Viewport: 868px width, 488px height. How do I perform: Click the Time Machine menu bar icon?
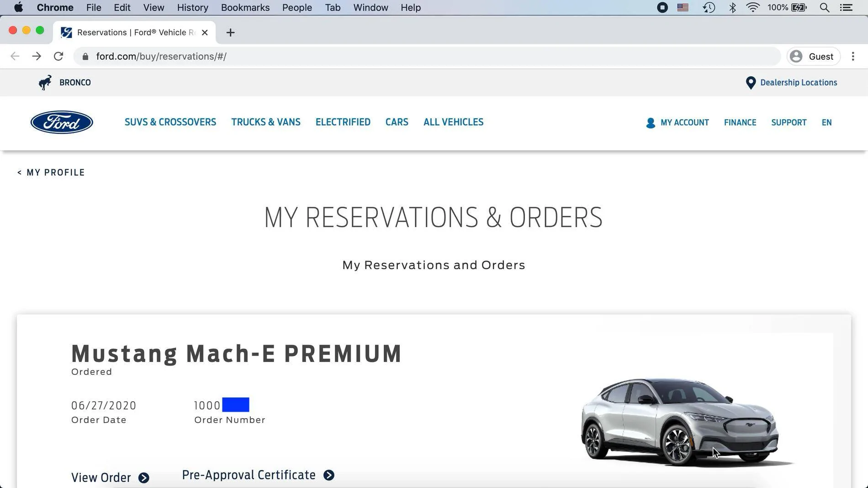point(709,7)
